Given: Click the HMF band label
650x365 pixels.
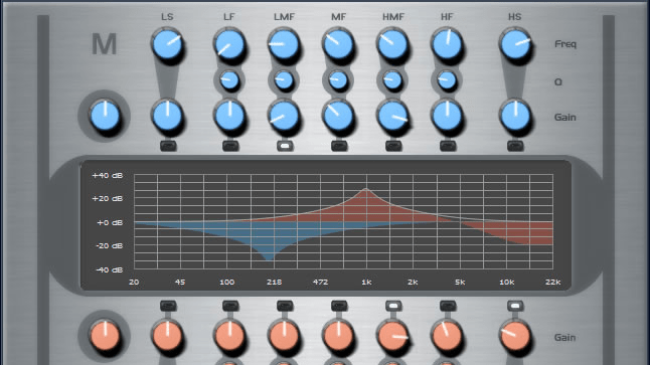Looking at the screenshot, I should coord(393,17).
